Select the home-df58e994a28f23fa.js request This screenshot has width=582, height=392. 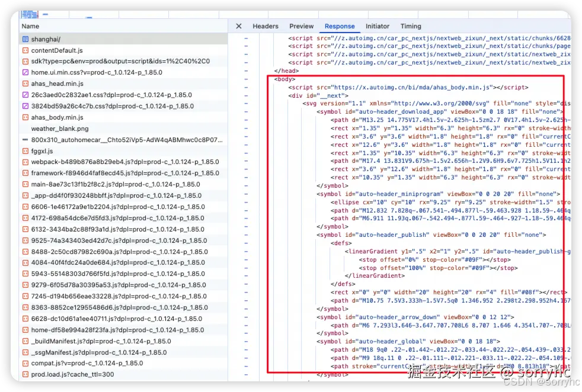(x=124, y=330)
